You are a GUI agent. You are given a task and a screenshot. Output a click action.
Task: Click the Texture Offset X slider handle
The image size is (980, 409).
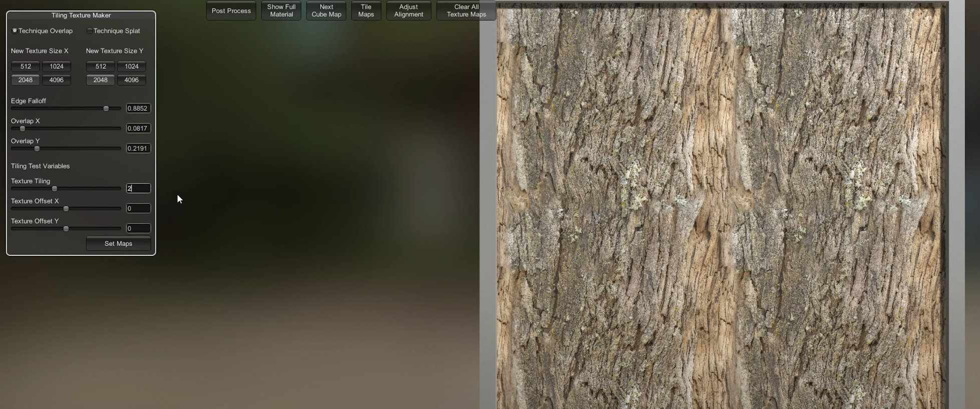point(66,209)
